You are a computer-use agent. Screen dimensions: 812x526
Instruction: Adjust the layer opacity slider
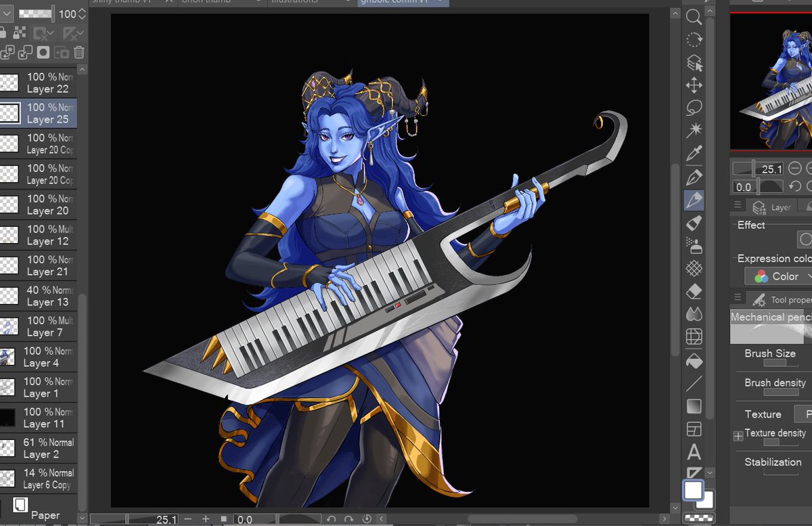(37, 13)
